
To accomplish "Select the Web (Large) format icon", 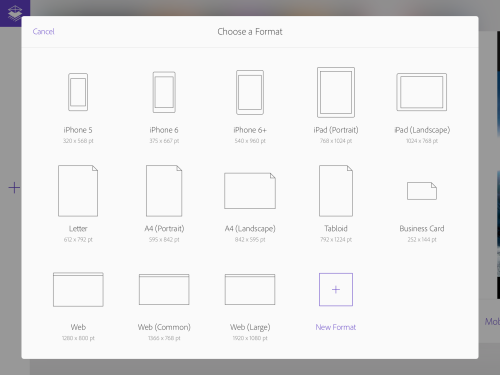I will (250, 289).
